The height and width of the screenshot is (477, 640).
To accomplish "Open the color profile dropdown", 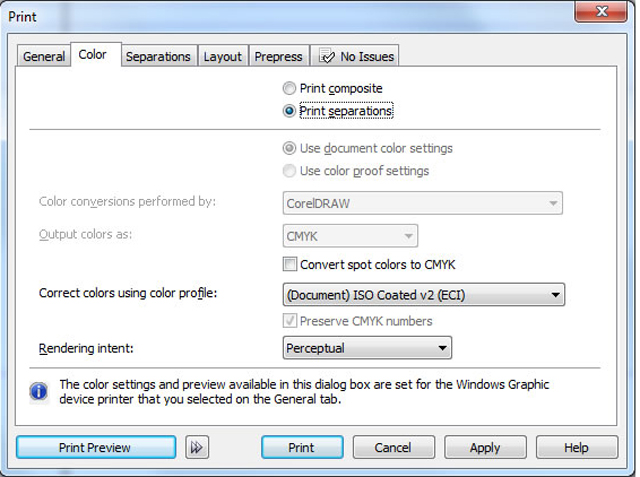I will 424,295.
